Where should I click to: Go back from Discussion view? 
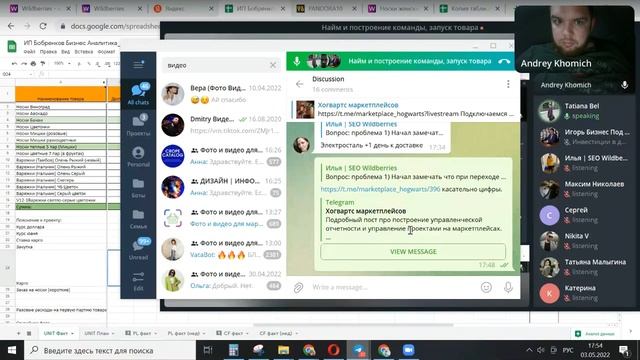299,84
